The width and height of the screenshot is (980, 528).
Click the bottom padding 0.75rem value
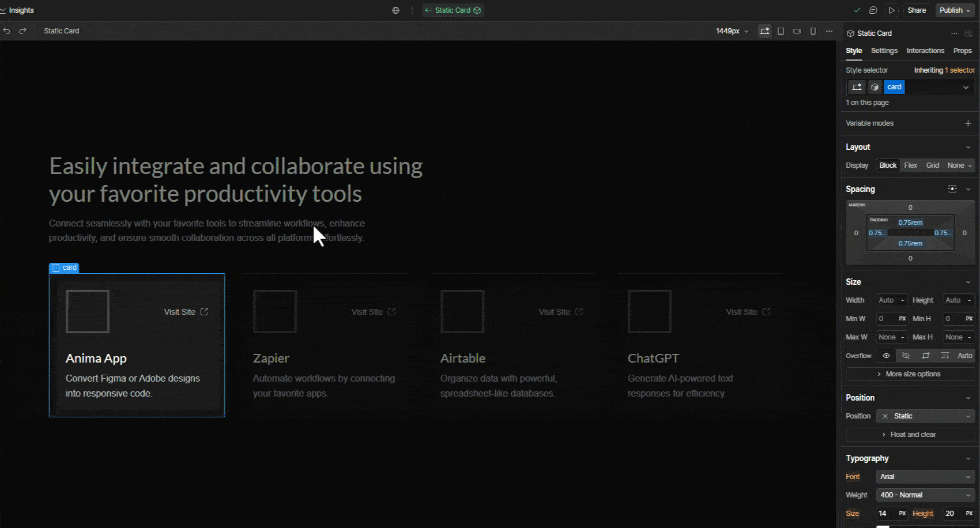click(x=910, y=243)
